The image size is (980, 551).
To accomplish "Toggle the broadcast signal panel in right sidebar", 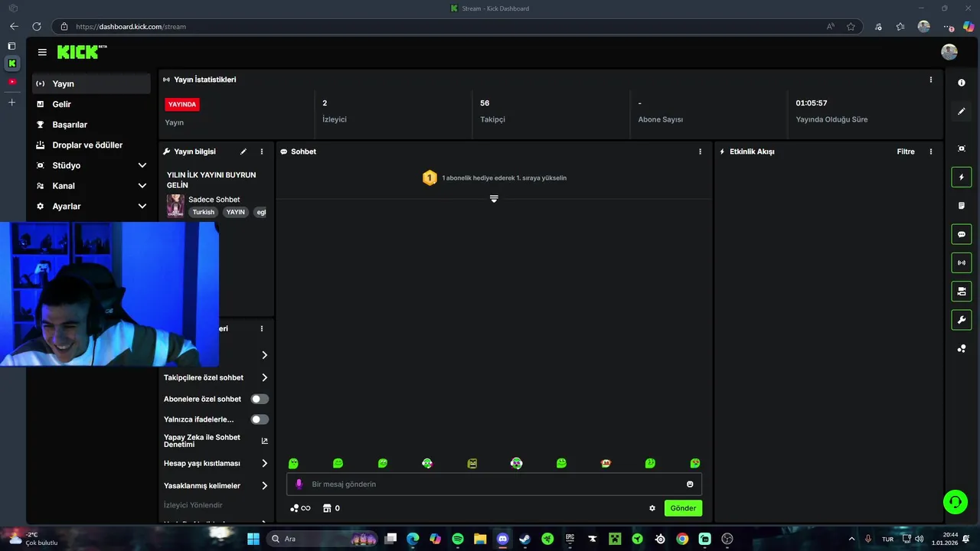I will [962, 262].
